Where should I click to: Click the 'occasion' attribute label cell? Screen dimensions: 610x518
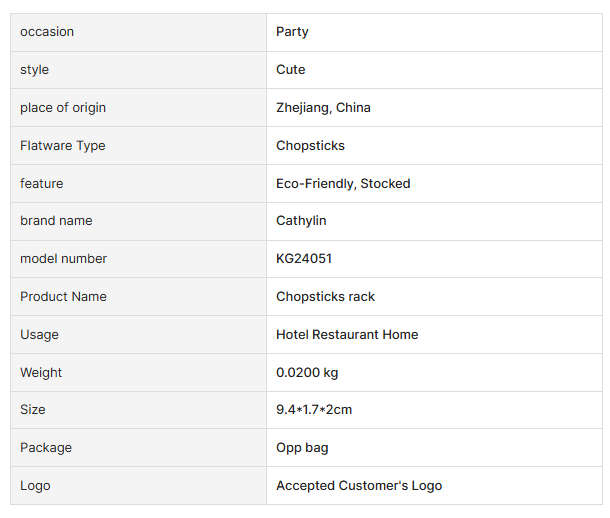pos(47,32)
